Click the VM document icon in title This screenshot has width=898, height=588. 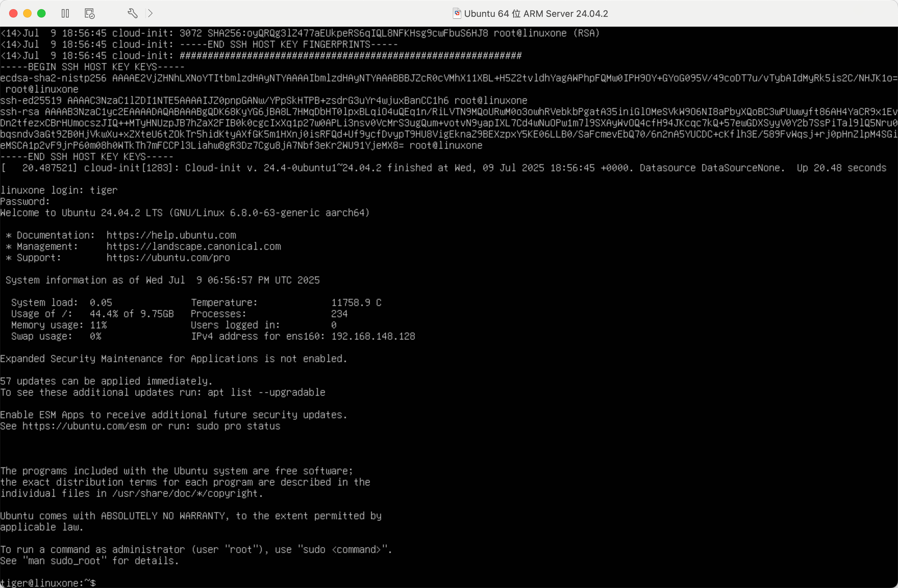tap(457, 14)
